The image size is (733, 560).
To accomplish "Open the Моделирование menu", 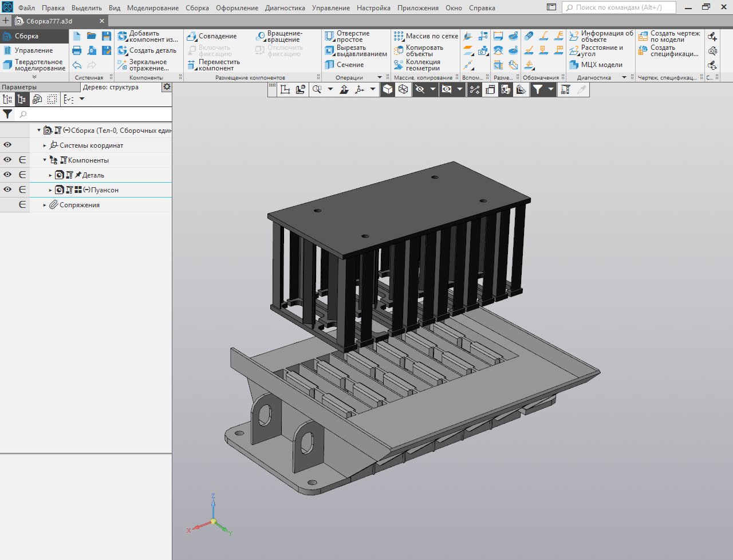I will tap(153, 8).
